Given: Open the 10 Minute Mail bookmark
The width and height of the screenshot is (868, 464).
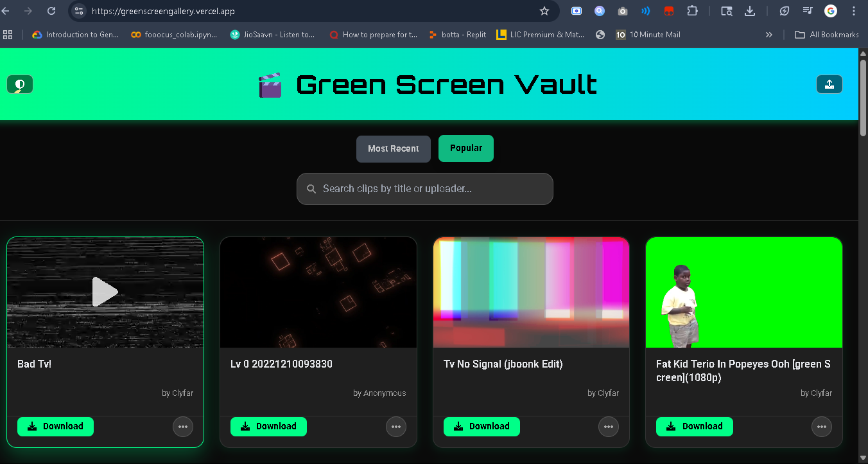Looking at the screenshot, I should click(648, 35).
